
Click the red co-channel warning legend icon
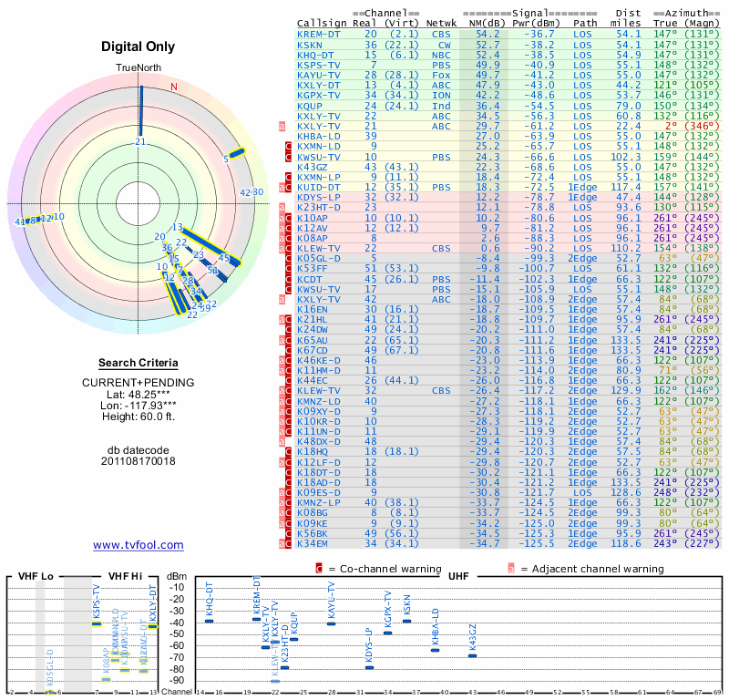tap(319, 569)
